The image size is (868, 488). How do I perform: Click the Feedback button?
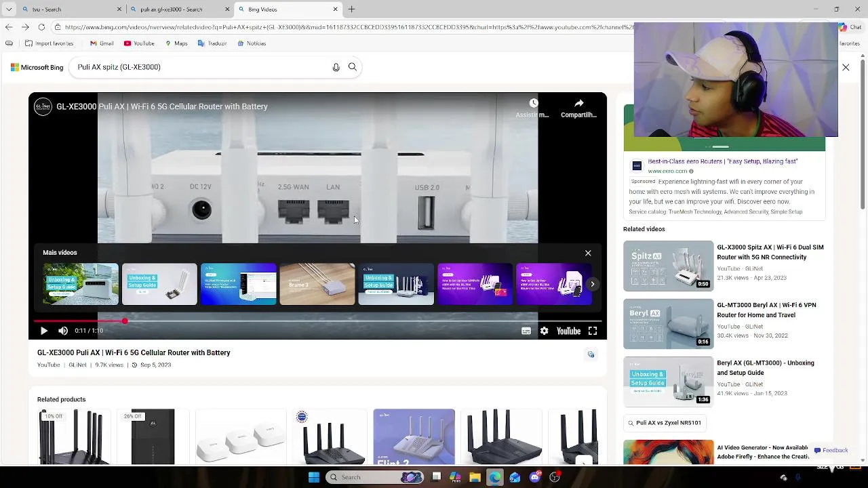831,450
